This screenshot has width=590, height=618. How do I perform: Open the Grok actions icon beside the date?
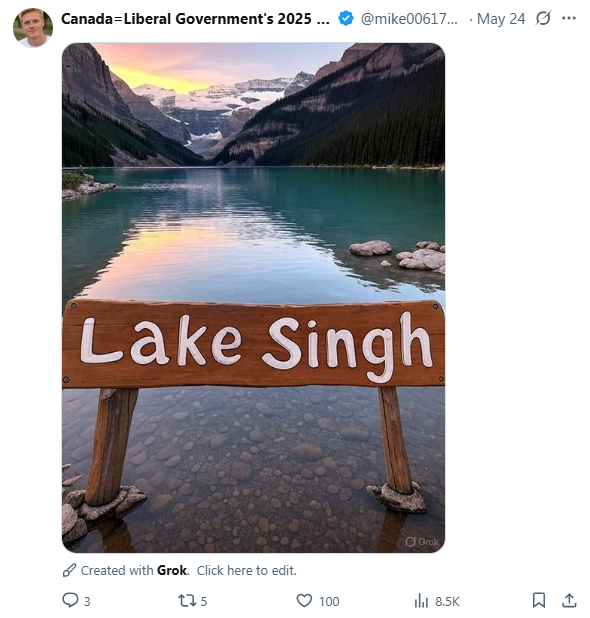(x=543, y=19)
